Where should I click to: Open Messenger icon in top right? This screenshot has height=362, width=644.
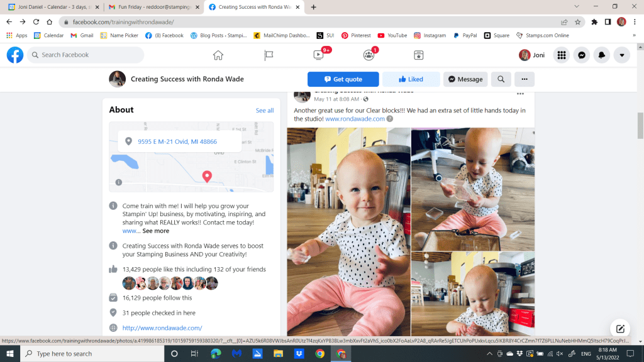tap(582, 55)
